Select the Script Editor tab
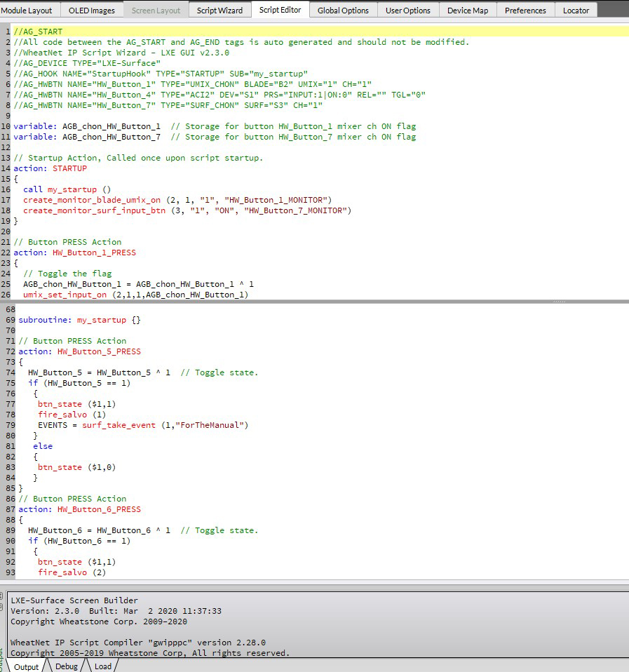 pyautogui.click(x=280, y=11)
